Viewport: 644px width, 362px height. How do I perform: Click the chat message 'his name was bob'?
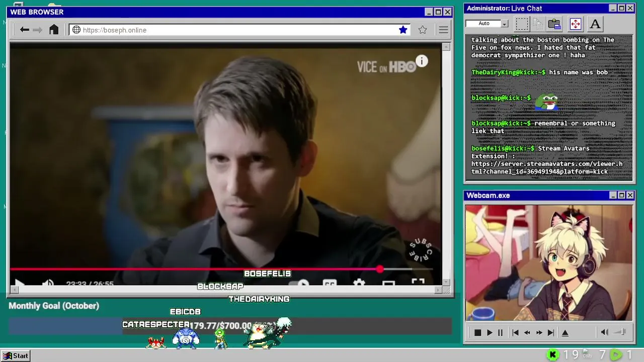(x=579, y=72)
